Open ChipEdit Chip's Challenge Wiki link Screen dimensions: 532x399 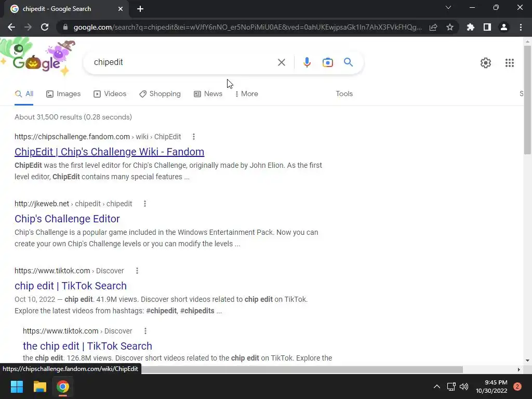(109, 152)
